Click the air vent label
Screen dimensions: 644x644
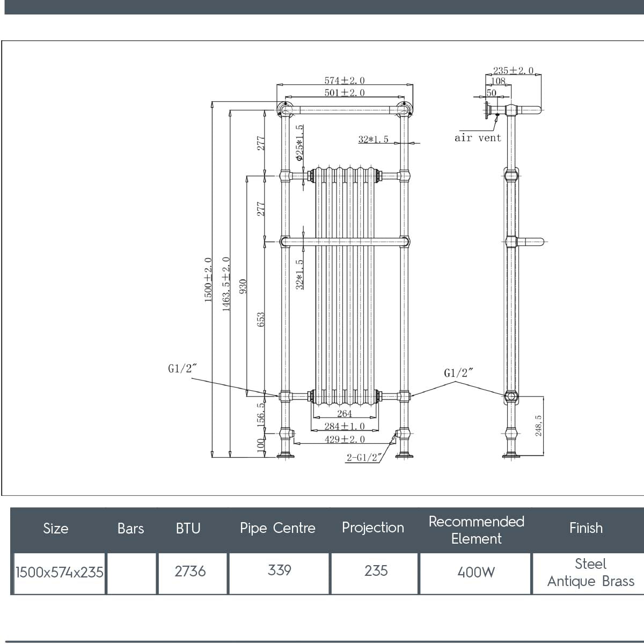pos(478,138)
